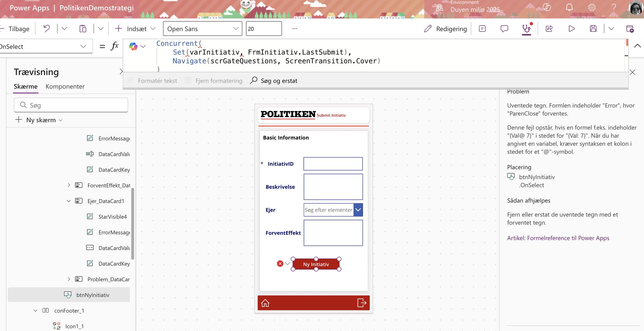
Task: Open the undo history dropdown arrow
Action: click(x=64, y=29)
